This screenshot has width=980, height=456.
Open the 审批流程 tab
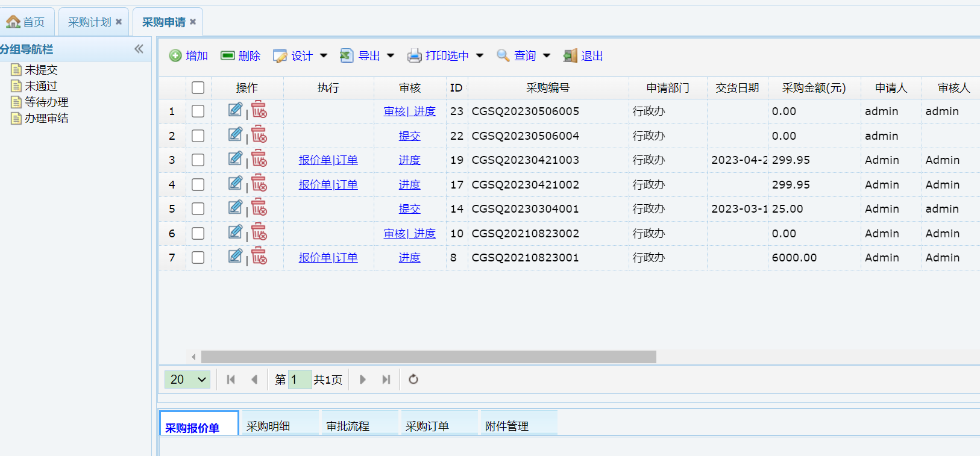[x=348, y=426]
